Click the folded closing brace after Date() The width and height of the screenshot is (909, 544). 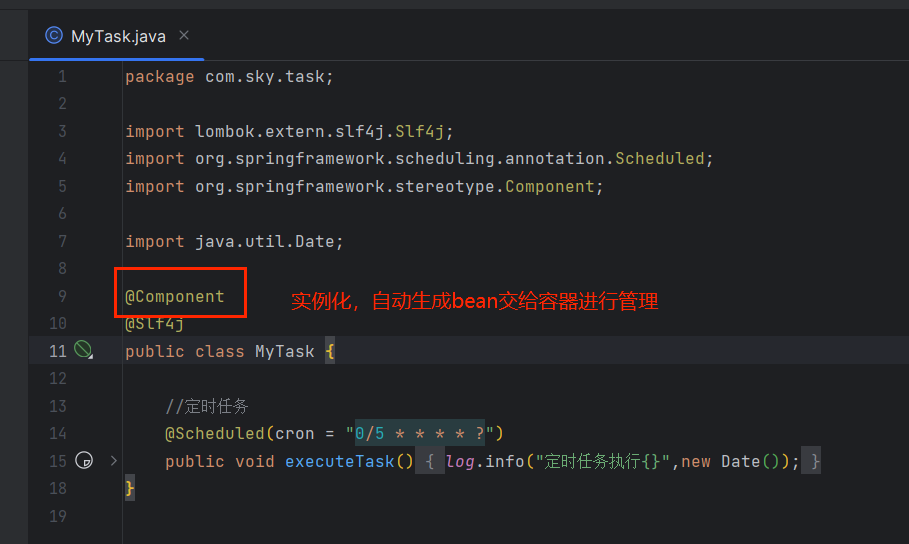pos(811,462)
